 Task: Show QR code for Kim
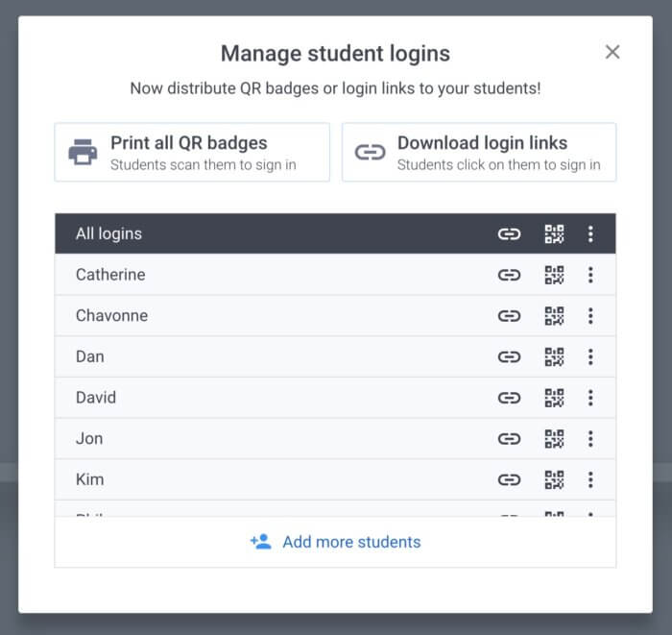[x=554, y=479]
